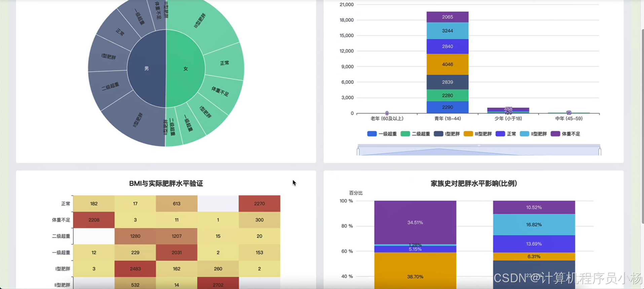Click the male I型肥胖 sunburst segment
This screenshot has width=644, height=289.
tap(109, 56)
